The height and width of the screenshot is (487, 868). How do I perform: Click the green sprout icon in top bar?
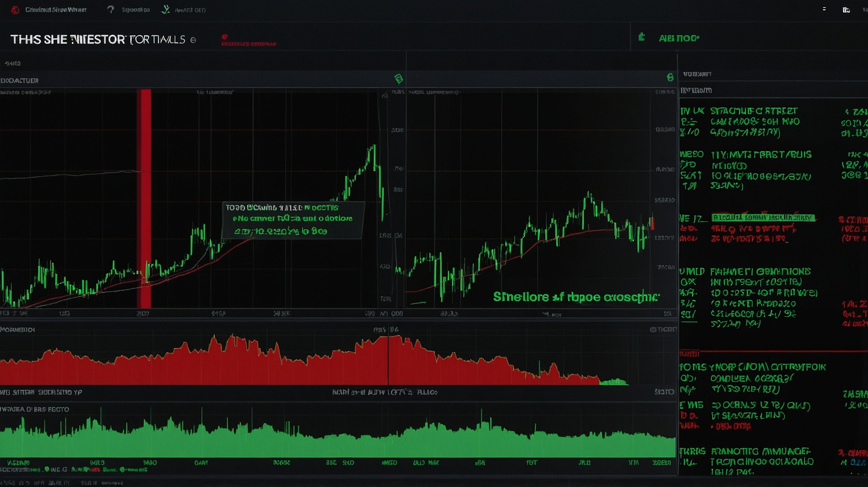[165, 9]
